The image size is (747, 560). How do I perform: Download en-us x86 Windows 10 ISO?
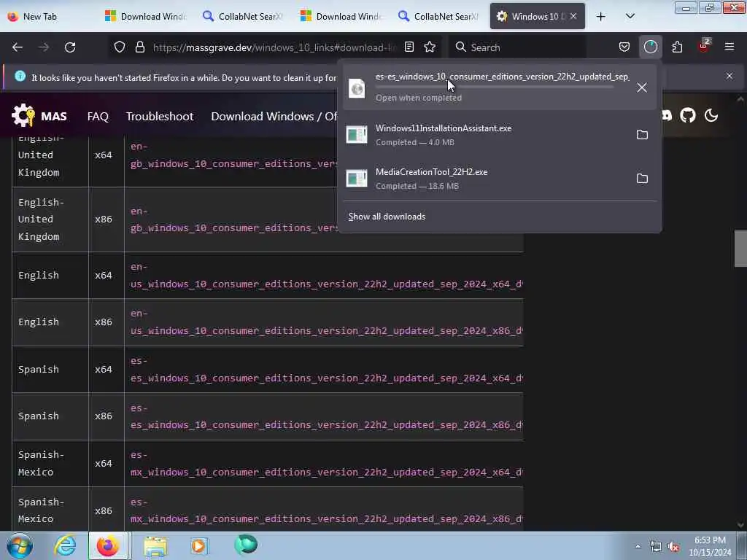point(326,322)
